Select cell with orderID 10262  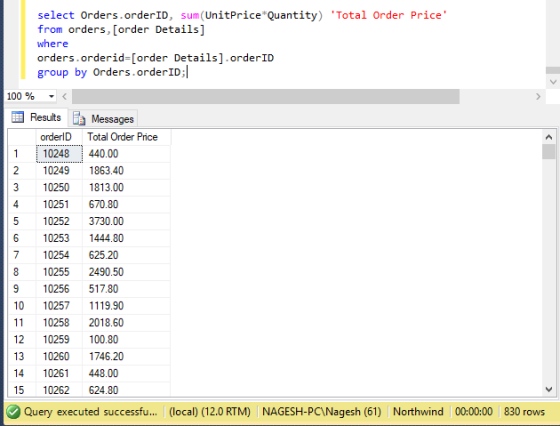(x=59, y=390)
